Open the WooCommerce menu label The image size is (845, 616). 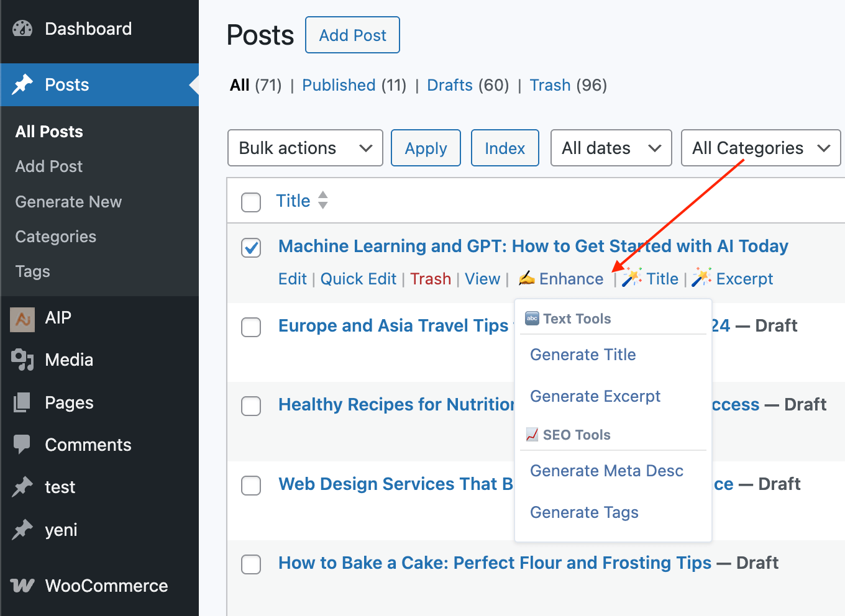tap(106, 586)
